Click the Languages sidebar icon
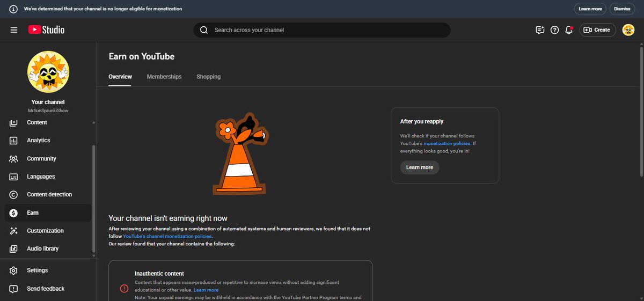Screen dimensions: 644x301 pos(14,177)
